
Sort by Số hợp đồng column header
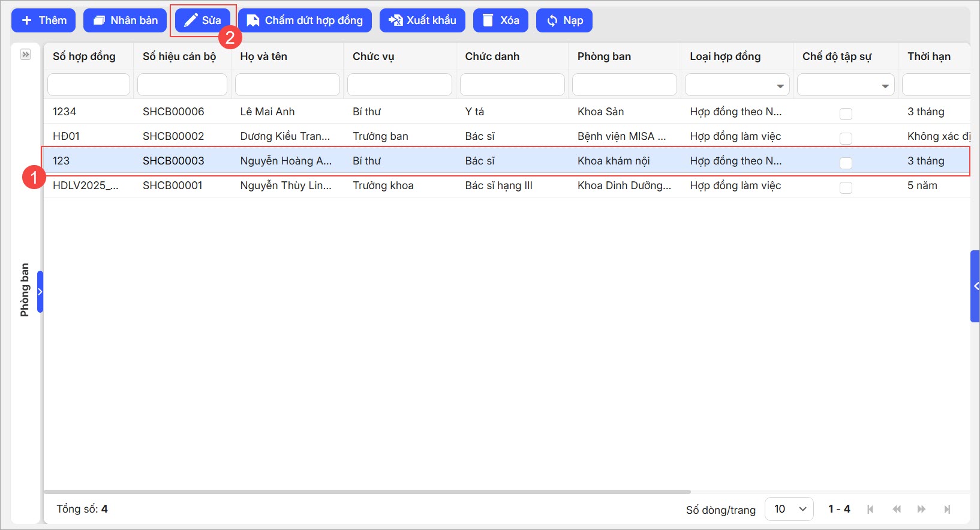click(x=84, y=56)
